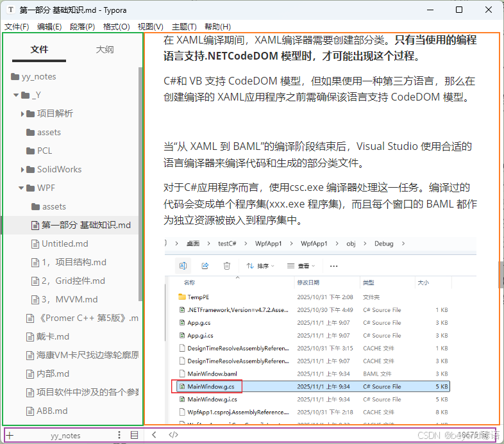504x444 pixels.
Task: Open the 文件(F) menu
Action: [x=17, y=27]
